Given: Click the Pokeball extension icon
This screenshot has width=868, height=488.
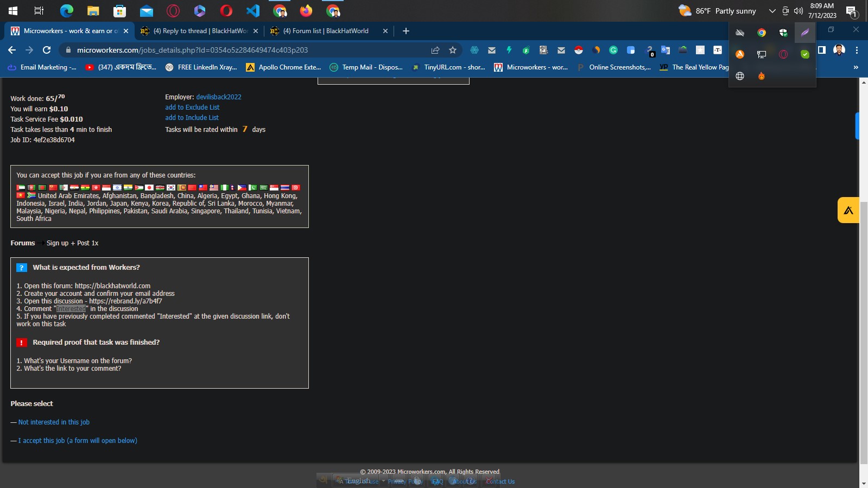Looking at the screenshot, I should pos(579,50).
